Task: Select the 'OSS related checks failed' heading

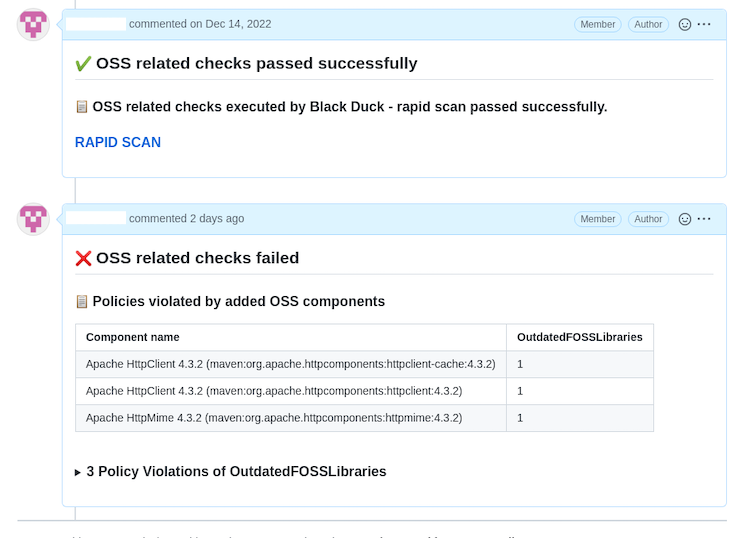Action: [197, 258]
